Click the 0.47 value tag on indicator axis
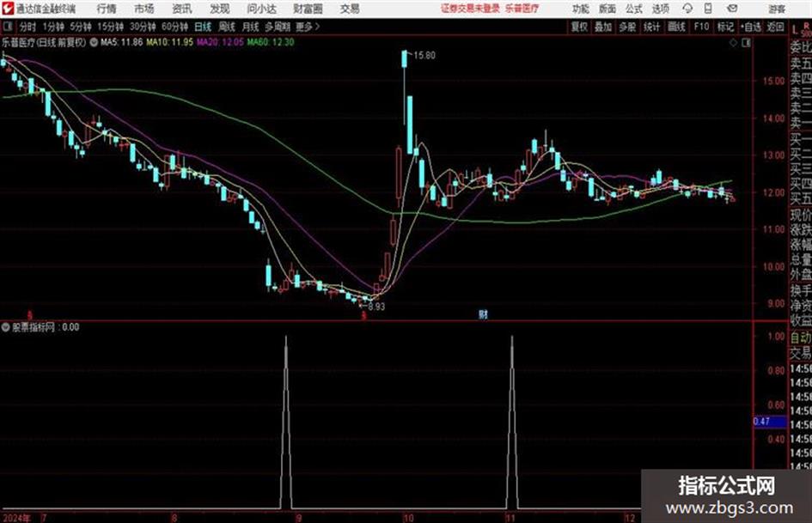This screenshot has width=812, height=523. (x=770, y=422)
